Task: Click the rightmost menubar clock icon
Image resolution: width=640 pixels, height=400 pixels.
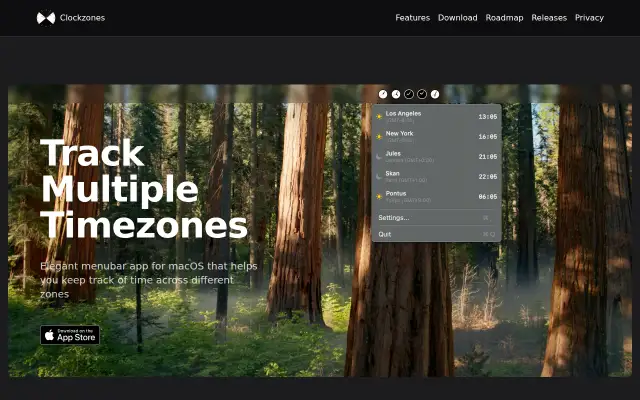Action: click(x=435, y=94)
